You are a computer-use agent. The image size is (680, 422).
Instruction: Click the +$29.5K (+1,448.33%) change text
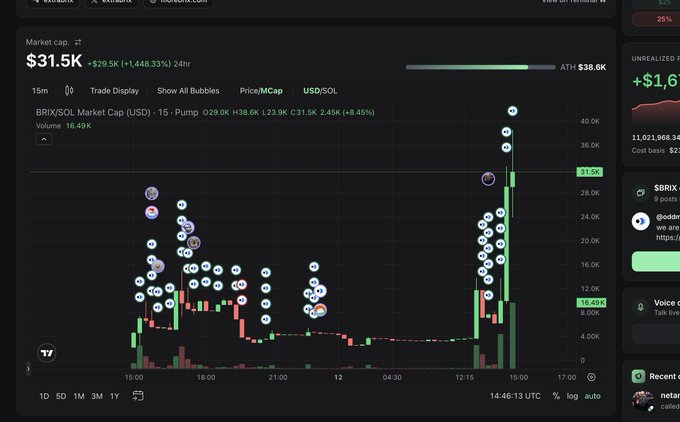129,64
